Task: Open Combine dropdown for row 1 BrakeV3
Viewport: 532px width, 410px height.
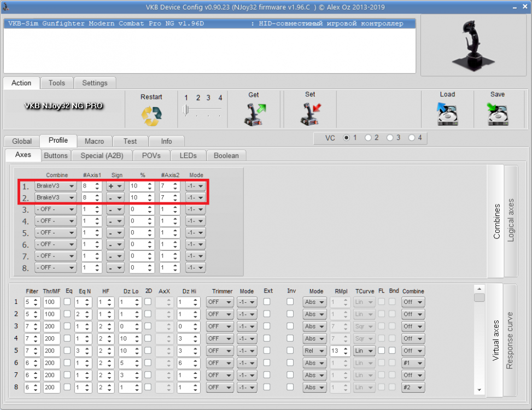Action: click(55, 186)
